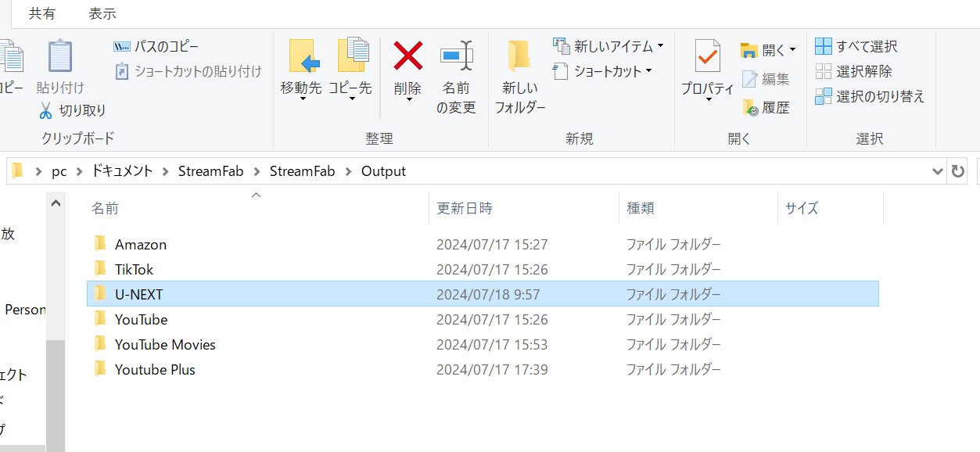Viewport: 980px width, 452px height.
Task: Click the History (履歴) icon
Action: 750,107
